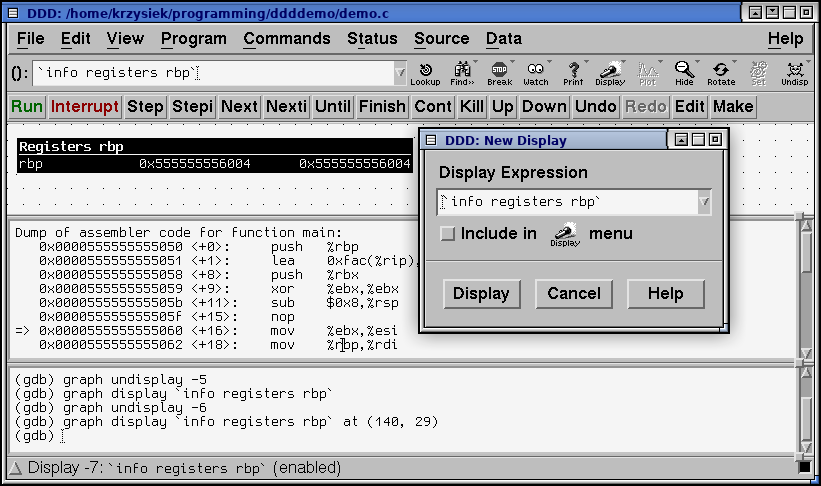Click the Edit button in command bar

(x=690, y=106)
